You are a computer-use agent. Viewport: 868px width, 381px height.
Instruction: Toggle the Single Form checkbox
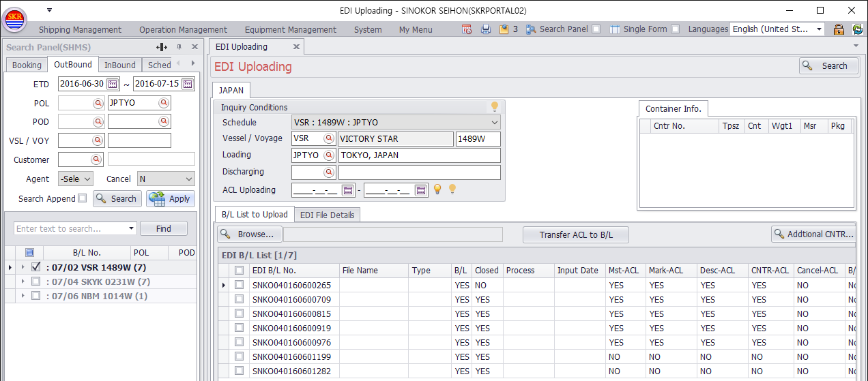pos(675,29)
